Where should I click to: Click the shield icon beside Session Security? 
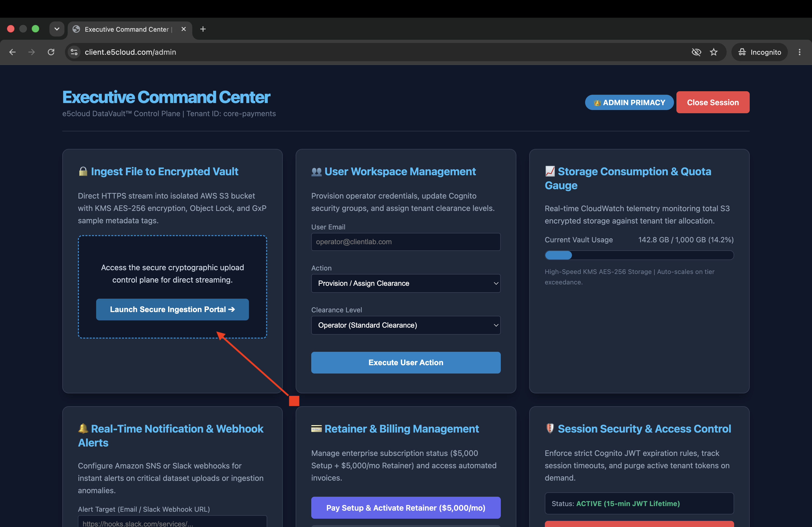(x=550, y=428)
